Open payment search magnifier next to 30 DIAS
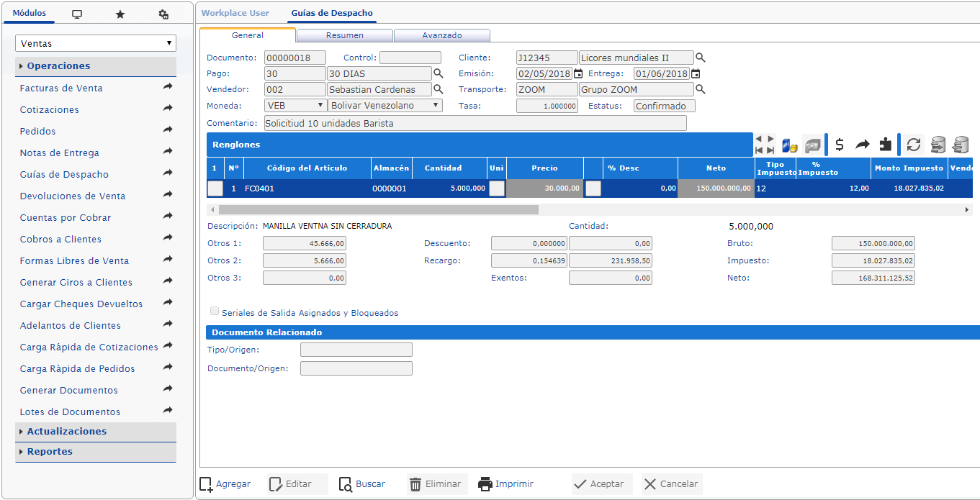The width and height of the screenshot is (980, 500). (x=439, y=73)
